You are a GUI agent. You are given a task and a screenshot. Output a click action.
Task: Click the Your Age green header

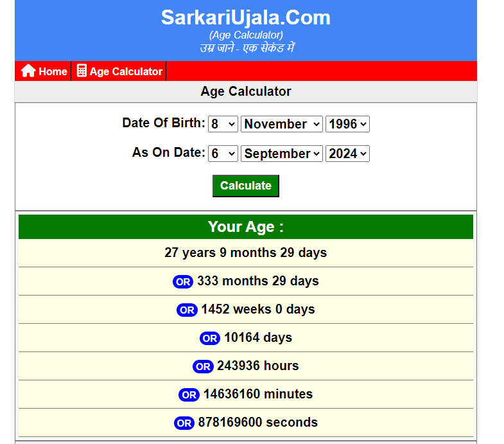[246, 227]
